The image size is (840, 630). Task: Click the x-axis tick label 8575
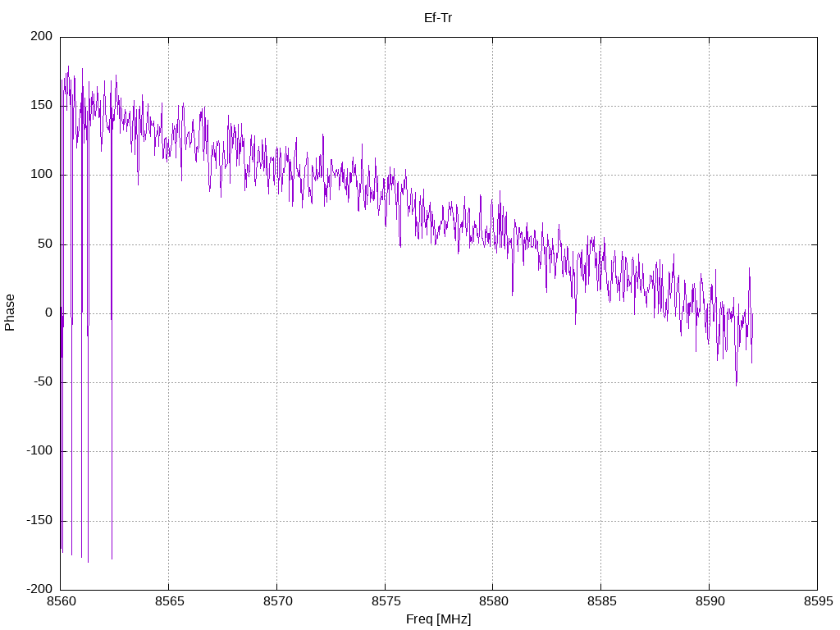pyautogui.click(x=386, y=601)
